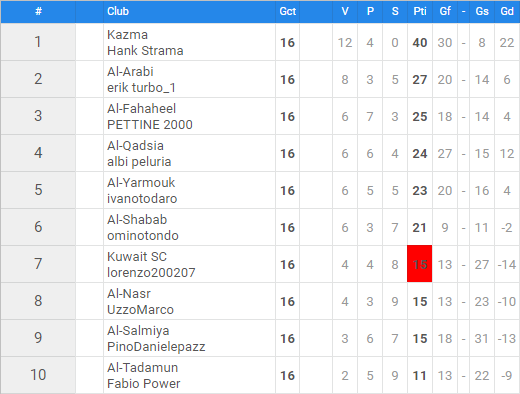
Task: Select manager Hank Strama
Action: 145,51
